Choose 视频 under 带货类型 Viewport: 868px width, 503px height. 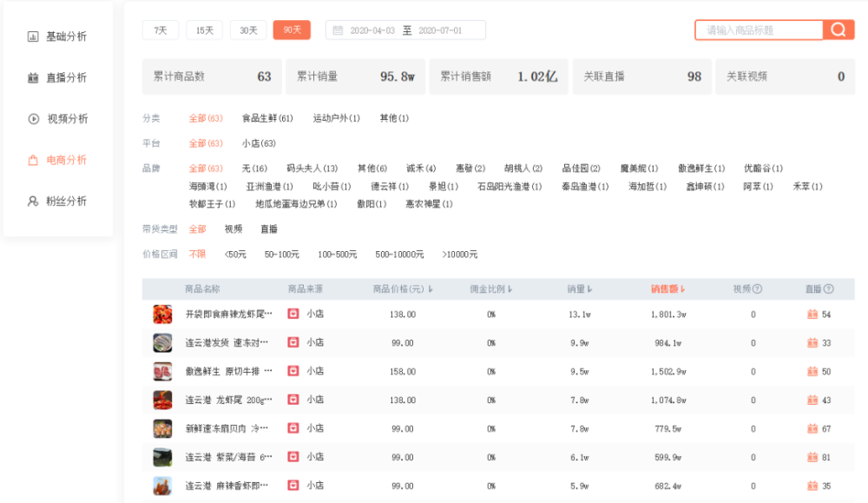point(233,228)
